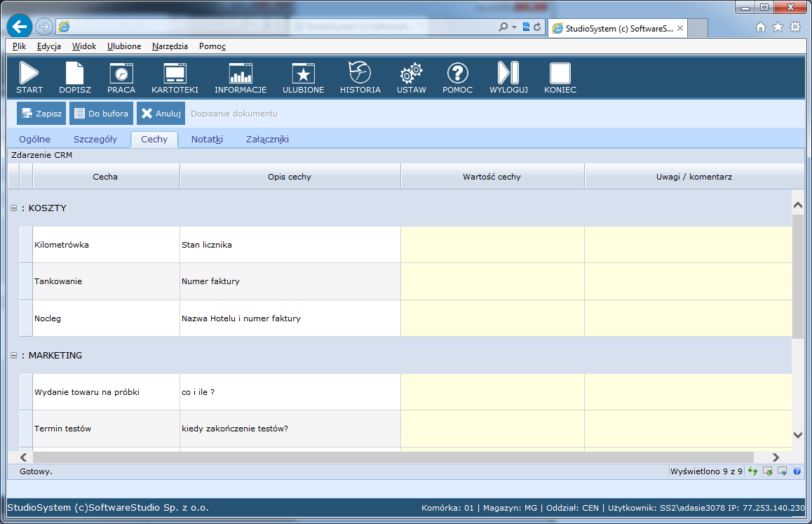
Task: Click the Wartość cechy column header
Action: point(492,177)
